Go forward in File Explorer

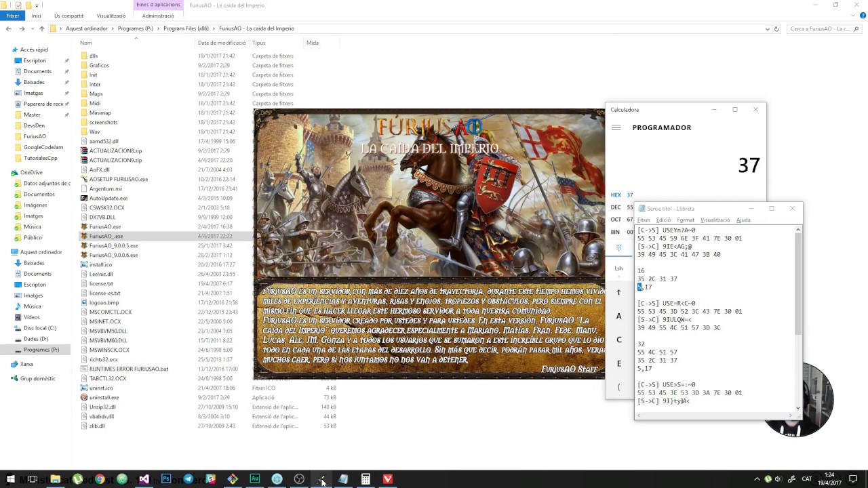click(22, 28)
